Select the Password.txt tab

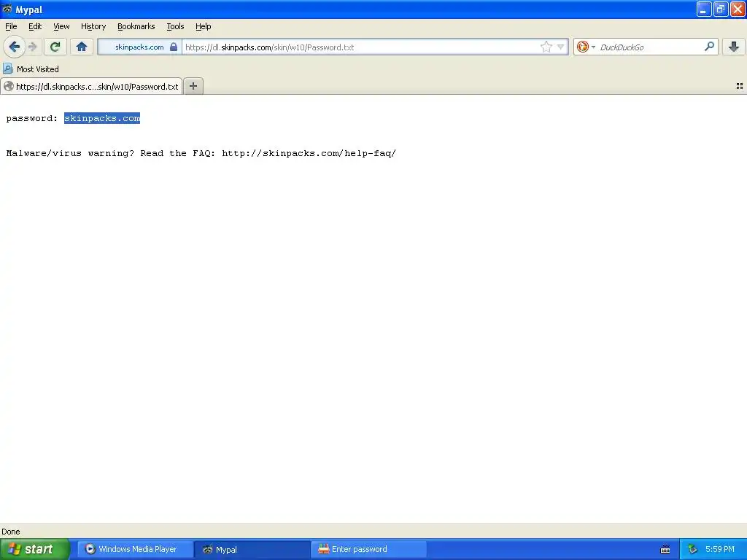[x=91, y=86]
